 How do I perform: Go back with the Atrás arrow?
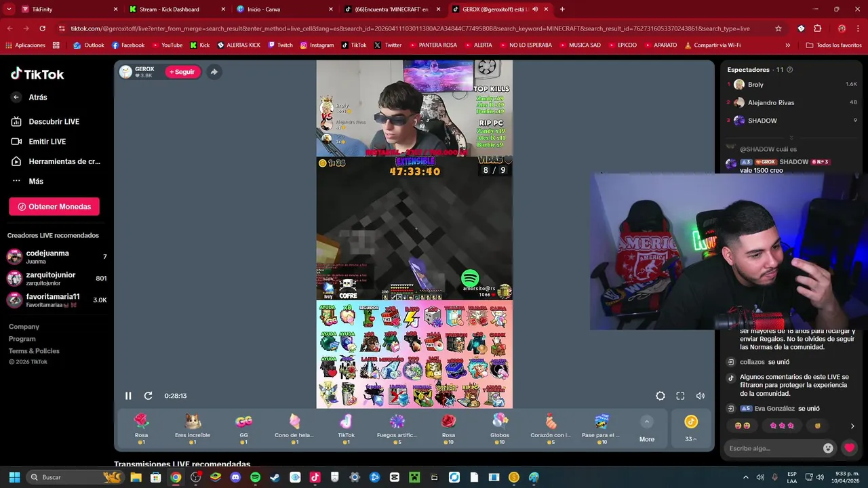(16, 98)
